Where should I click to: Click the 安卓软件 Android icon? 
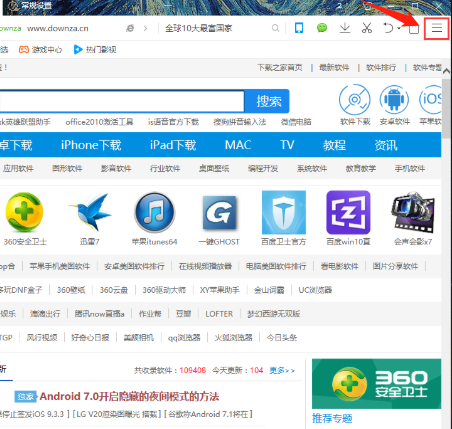coord(394,100)
